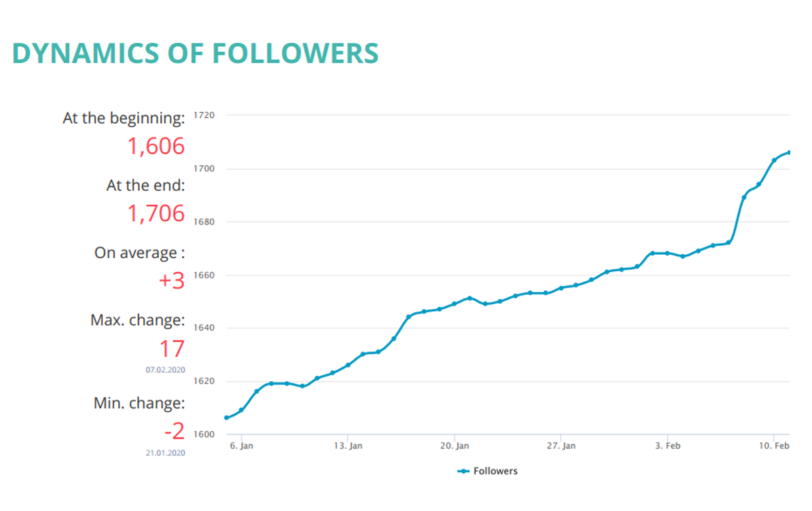Click the Dynamics of Followers heading
This screenshot has width=812, height=511.
[195, 54]
